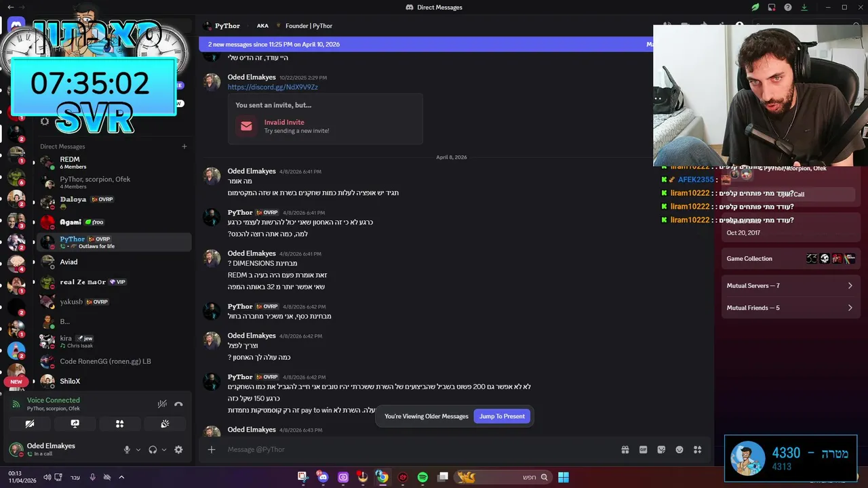Focus the Message @PyThor text box
This screenshot has height=488, width=868.
[420, 449]
